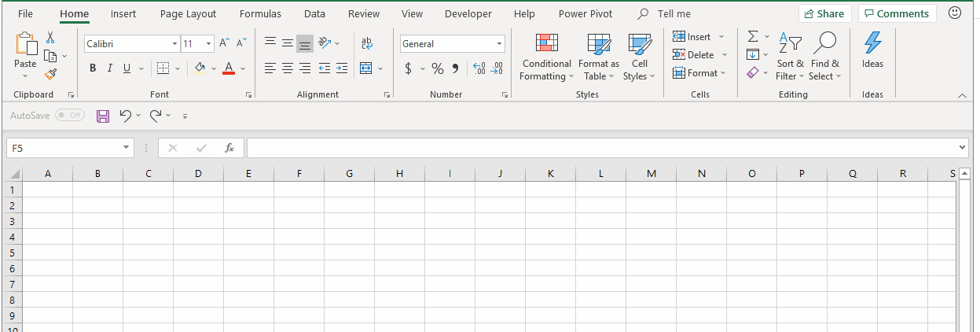980x332 pixels.
Task: Click the Merge & Center icon
Action: point(365,68)
